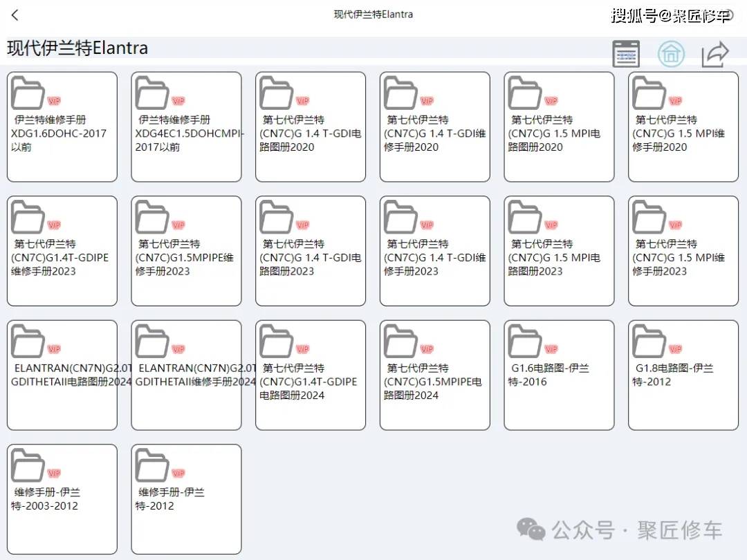
Task: Open folder G1.6电路图-伊兰特-2016
Action: coord(560,375)
